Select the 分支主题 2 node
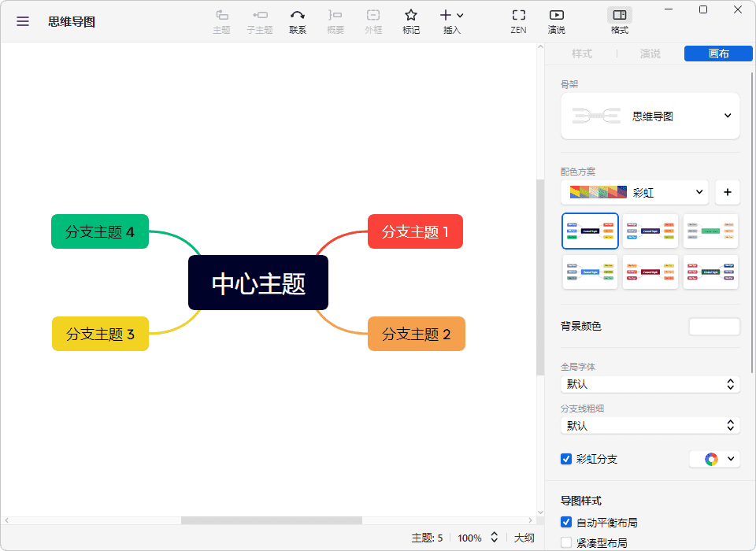This screenshot has height=551, width=756. coord(416,334)
